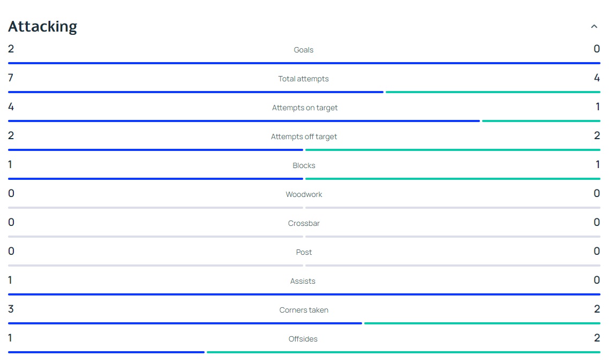609x364 pixels.
Task: Select the Post stat label
Action: [x=304, y=252]
